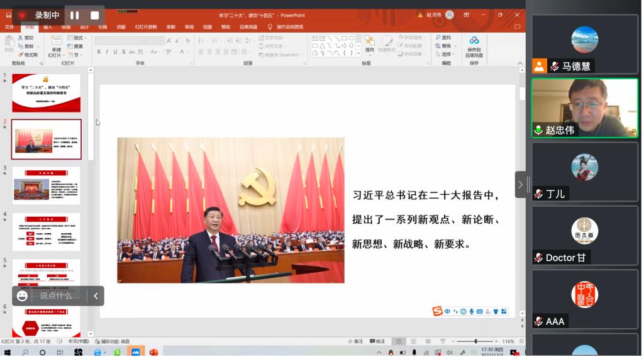Viewport: 644px width, 357px height.
Task: Open the 文字方向 text direction dropdown
Action: [272, 38]
